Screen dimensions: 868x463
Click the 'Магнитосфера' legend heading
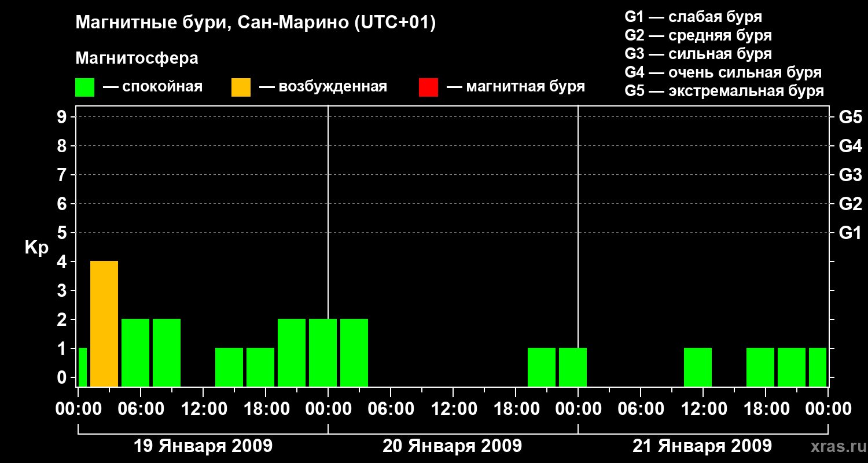tap(137, 58)
